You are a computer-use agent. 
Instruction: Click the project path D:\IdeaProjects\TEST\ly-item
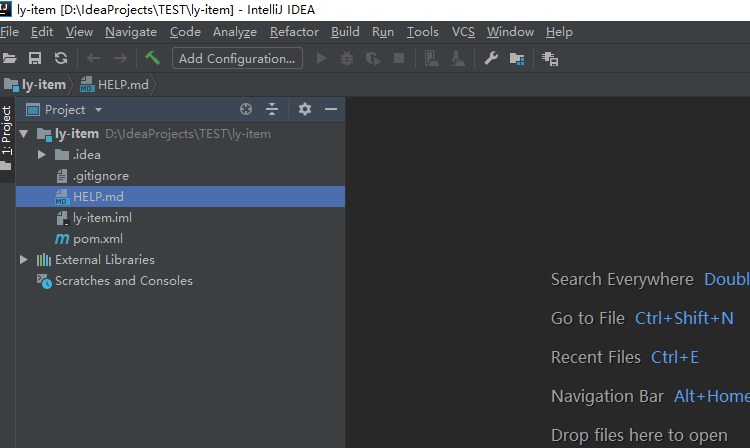tap(188, 134)
